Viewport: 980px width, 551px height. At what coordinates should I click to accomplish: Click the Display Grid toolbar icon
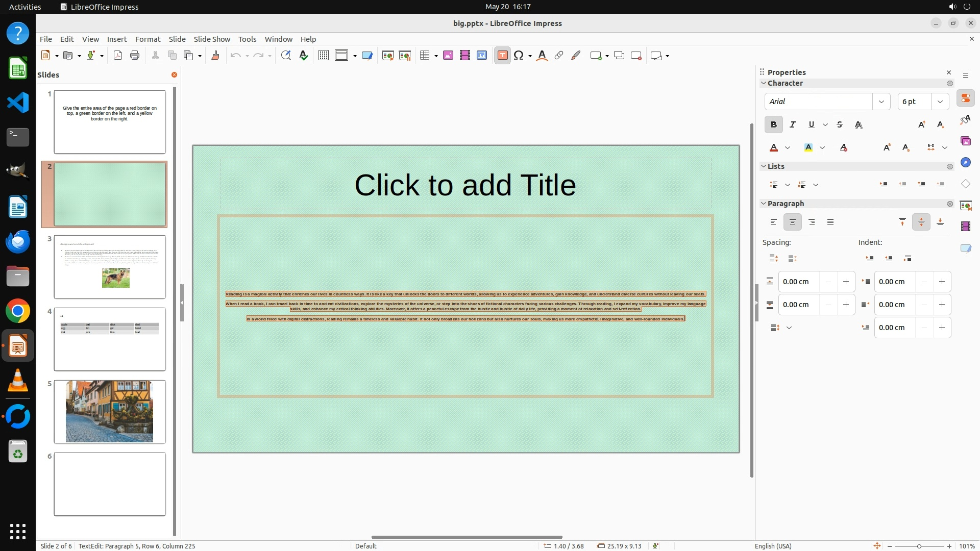coord(323,56)
